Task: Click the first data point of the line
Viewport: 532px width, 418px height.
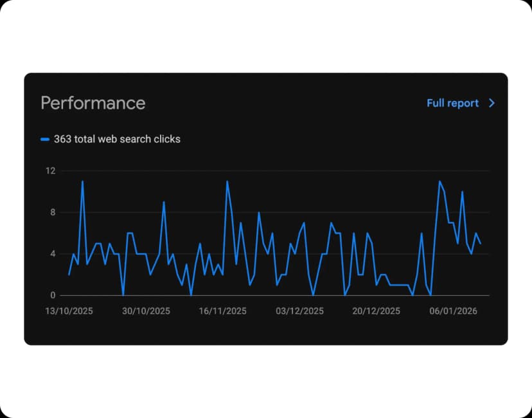Action: click(x=69, y=275)
